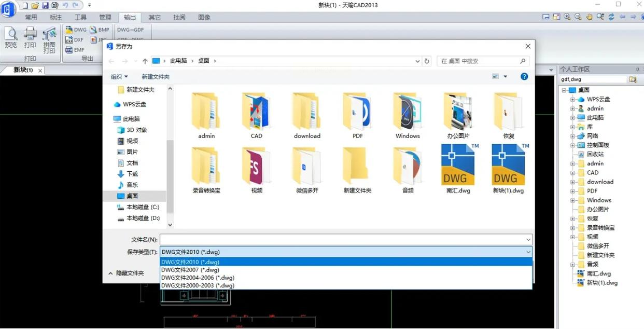This screenshot has width=644, height=329.
Task: Select the 拼图打印 plotter tool
Action: point(49,40)
